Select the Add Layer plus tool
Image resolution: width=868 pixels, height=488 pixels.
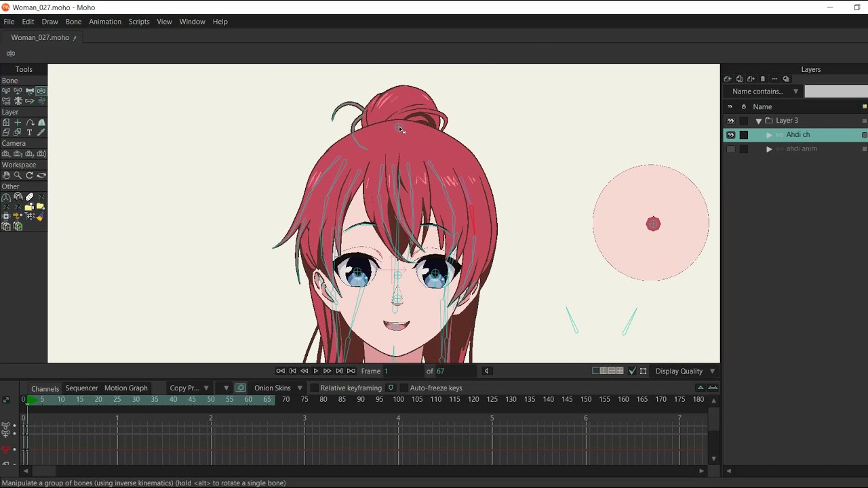click(18, 123)
